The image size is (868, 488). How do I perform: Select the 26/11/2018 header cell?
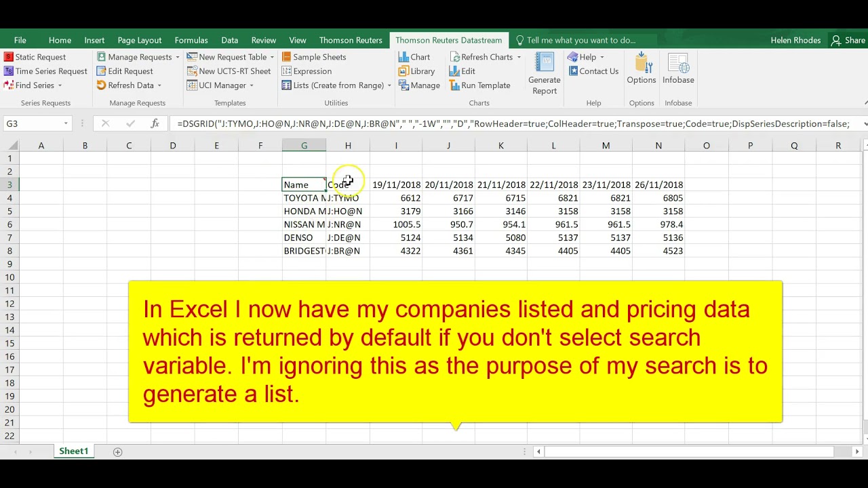coord(658,184)
